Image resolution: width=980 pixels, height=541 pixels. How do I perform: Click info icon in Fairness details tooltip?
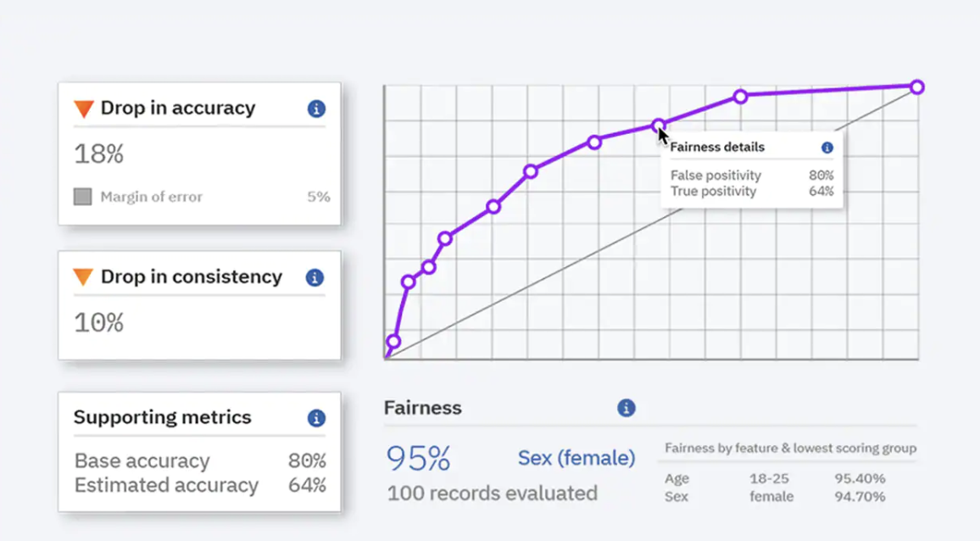pos(827,148)
